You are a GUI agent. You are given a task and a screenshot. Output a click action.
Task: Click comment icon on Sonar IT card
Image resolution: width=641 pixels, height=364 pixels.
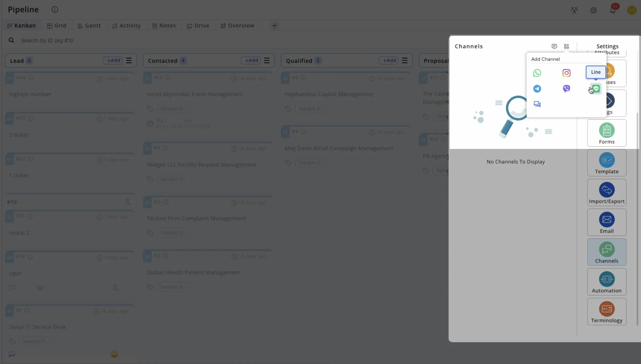point(12,354)
